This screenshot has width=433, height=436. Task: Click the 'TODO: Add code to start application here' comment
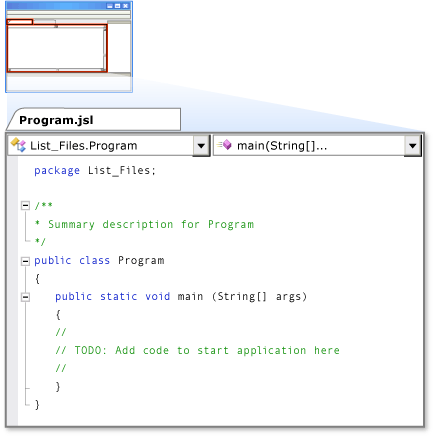(x=207, y=350)
